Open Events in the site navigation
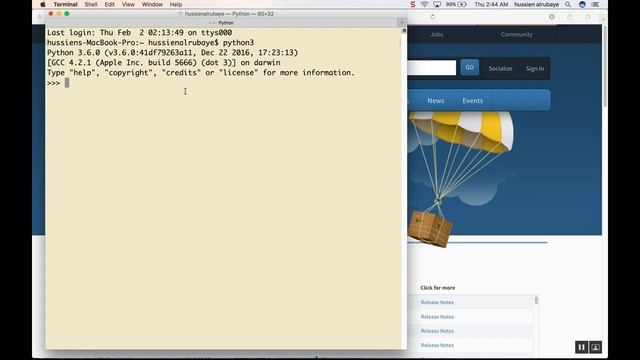Image resolution: width=640 pixels, height=360 pixels. pos(473,100)
